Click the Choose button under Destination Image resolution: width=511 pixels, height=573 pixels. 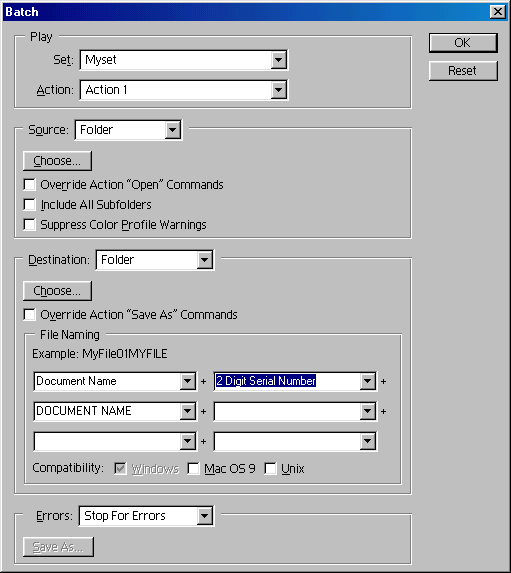(x=57, y=291)
